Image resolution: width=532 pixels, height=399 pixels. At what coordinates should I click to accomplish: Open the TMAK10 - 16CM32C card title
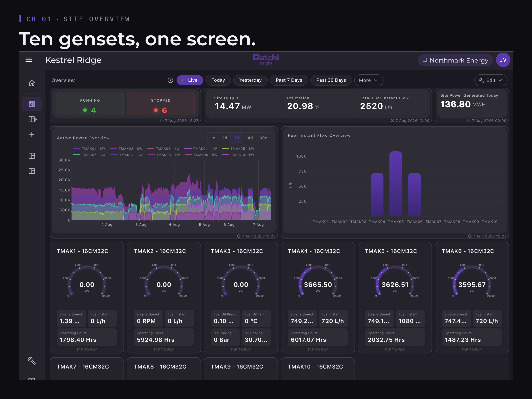click(315, 366)
